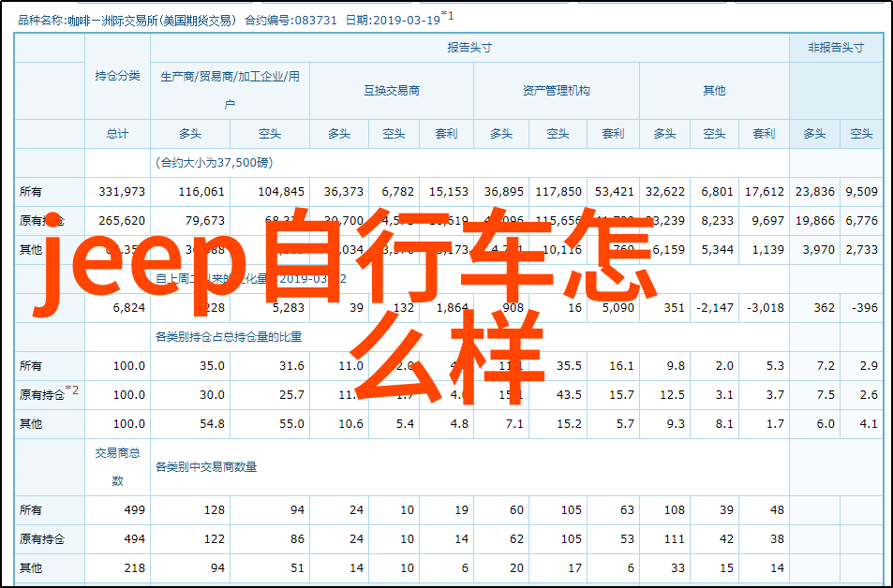893x588 pixels.
Task: Select the heading 各类别中交易商数量
Action: point(206,467)
